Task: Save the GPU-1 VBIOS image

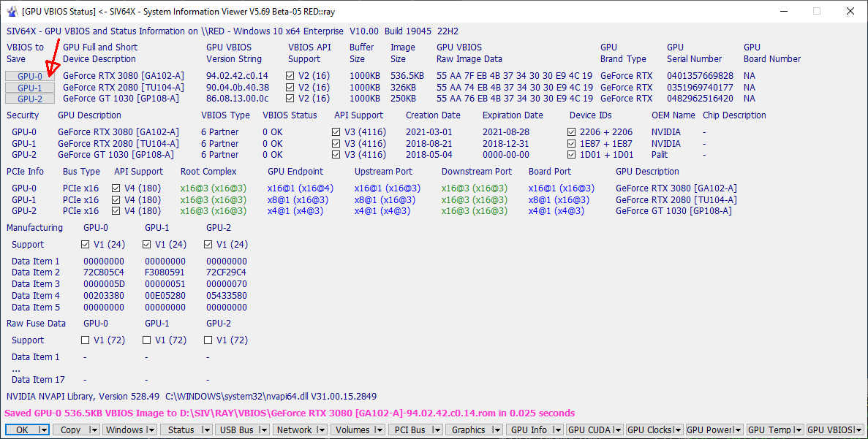Action: point(30,88)
